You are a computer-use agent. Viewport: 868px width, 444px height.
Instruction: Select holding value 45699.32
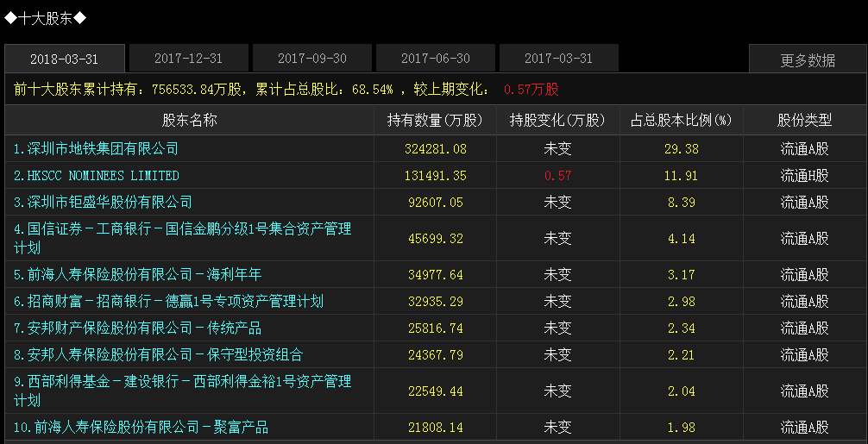436,238
